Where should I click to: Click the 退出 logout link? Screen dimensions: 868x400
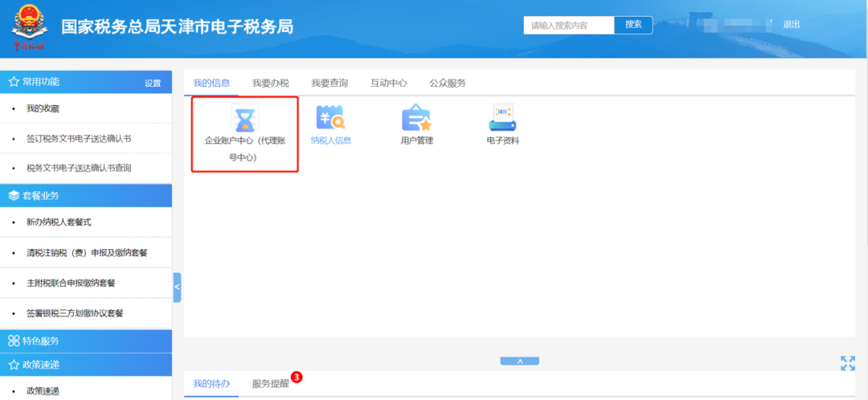click(x=792, y=25)
